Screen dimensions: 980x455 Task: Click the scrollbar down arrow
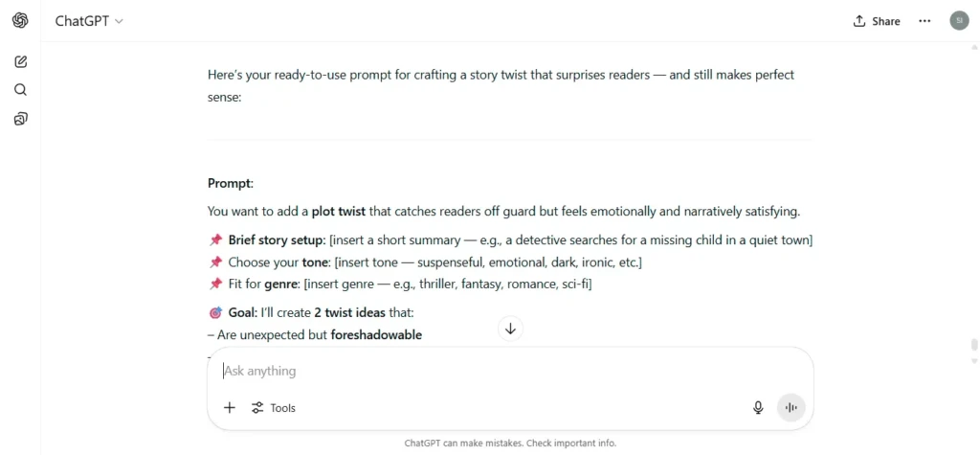point(973,361)
